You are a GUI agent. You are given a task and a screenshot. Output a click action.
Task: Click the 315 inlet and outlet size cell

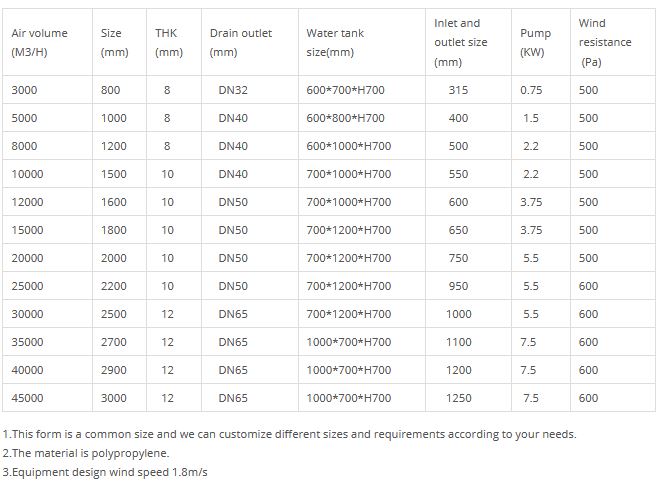click(x=458, y=90)
